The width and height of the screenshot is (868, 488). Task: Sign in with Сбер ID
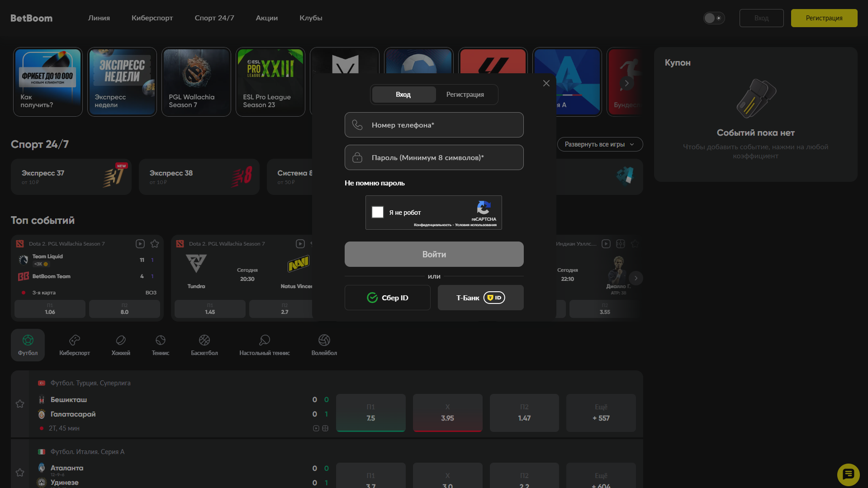coord(388,298)
